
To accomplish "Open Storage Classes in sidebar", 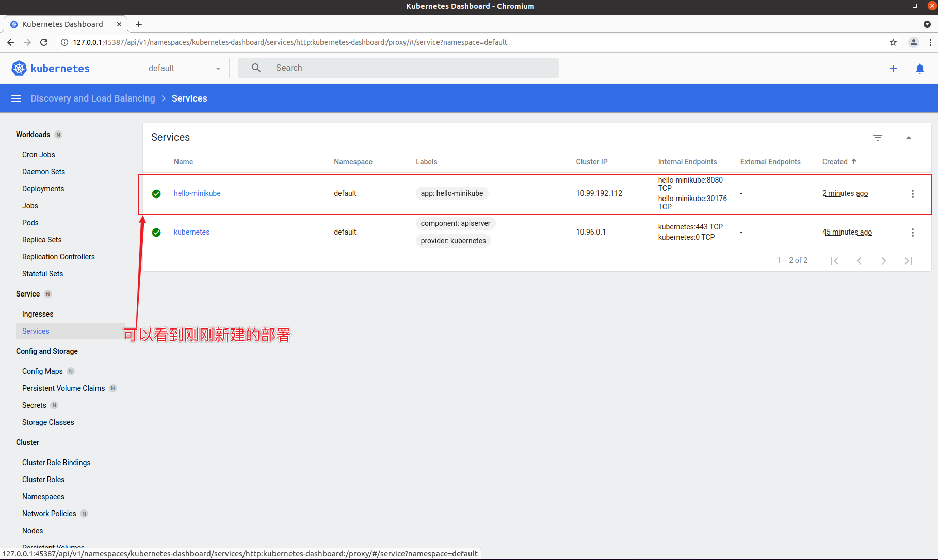I will (48, 422).
